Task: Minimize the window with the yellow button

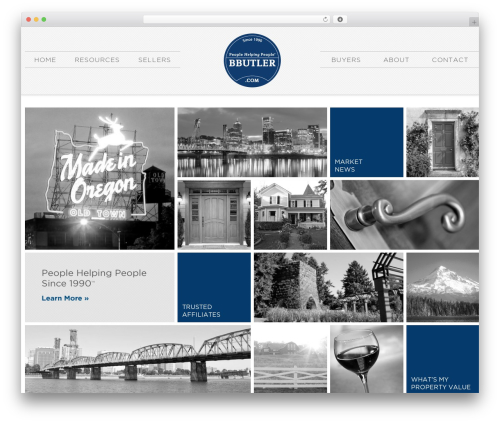Action: 36,20
